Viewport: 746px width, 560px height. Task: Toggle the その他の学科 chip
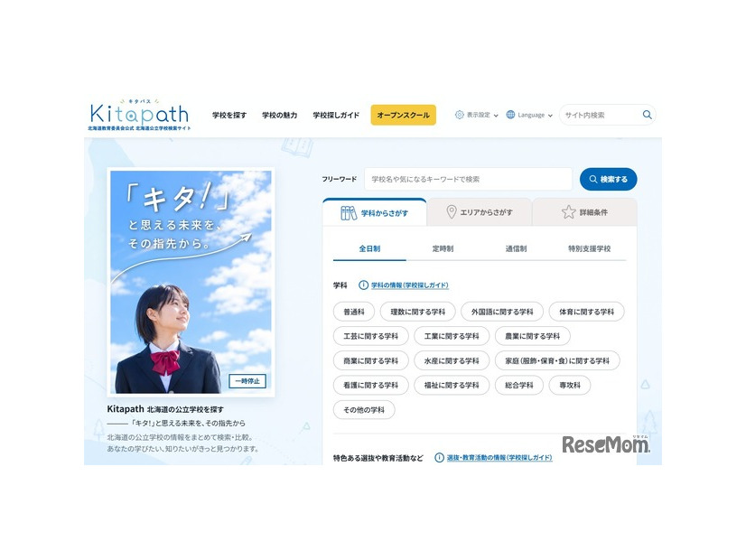click(364, 410)
